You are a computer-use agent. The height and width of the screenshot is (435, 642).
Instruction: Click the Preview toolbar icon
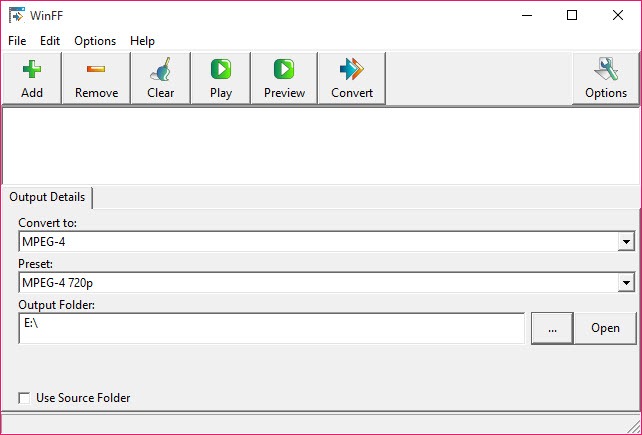[284, 70]
